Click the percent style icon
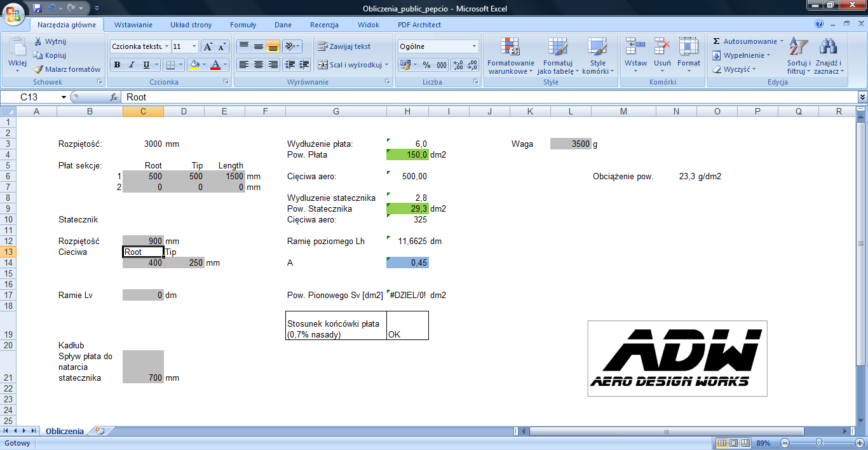 point(426,65)
